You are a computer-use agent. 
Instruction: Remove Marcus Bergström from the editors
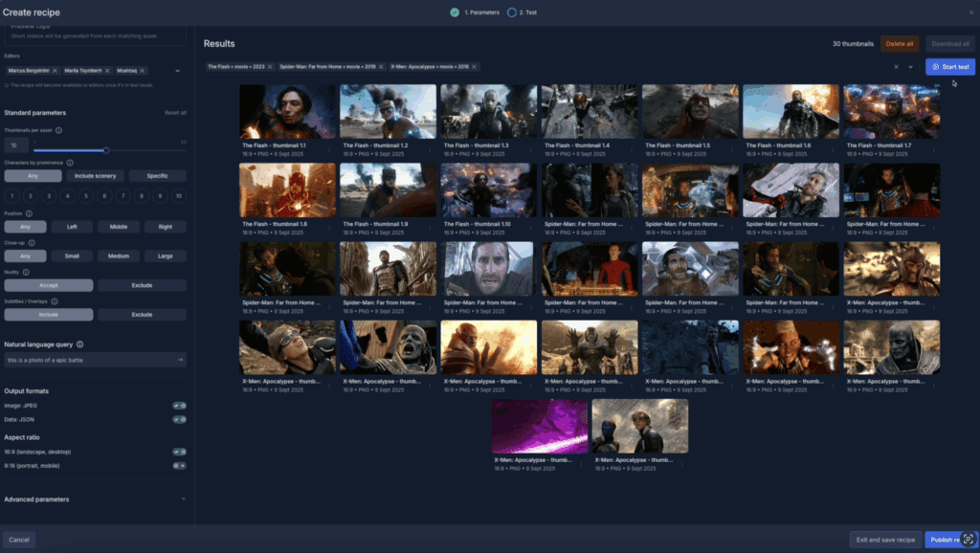pyautogui.click(x=55, y=71)
